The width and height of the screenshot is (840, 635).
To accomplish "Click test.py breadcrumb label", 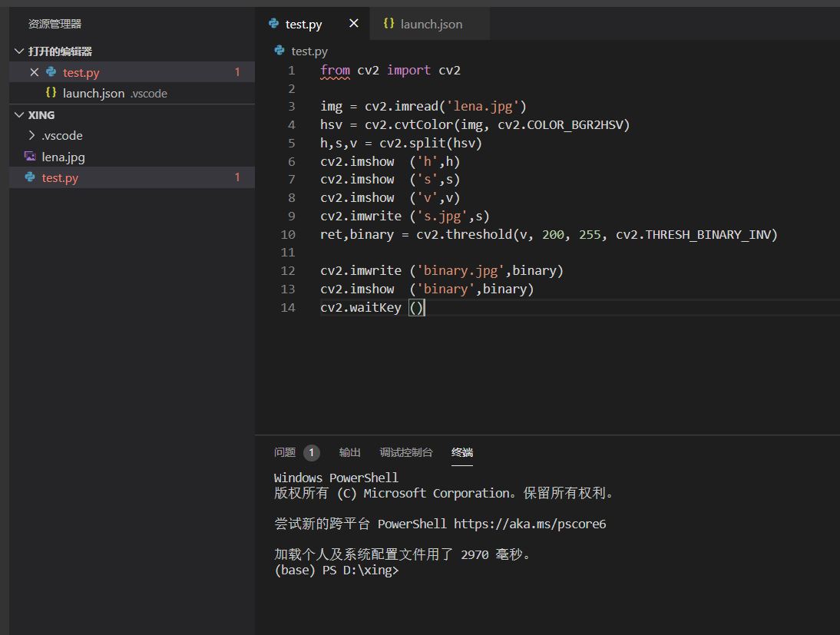I will 309,51.
